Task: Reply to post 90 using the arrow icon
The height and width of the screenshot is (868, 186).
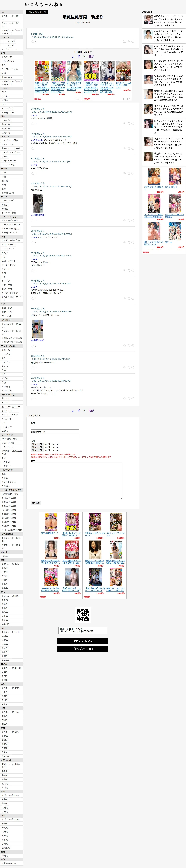Action: 125,368
